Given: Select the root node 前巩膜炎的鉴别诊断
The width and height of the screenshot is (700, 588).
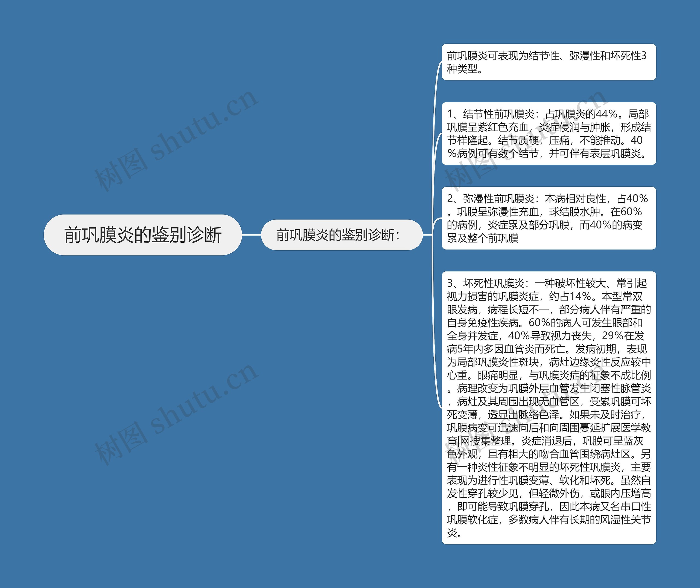Looking at the screenshot, I should tap(142, 235).
